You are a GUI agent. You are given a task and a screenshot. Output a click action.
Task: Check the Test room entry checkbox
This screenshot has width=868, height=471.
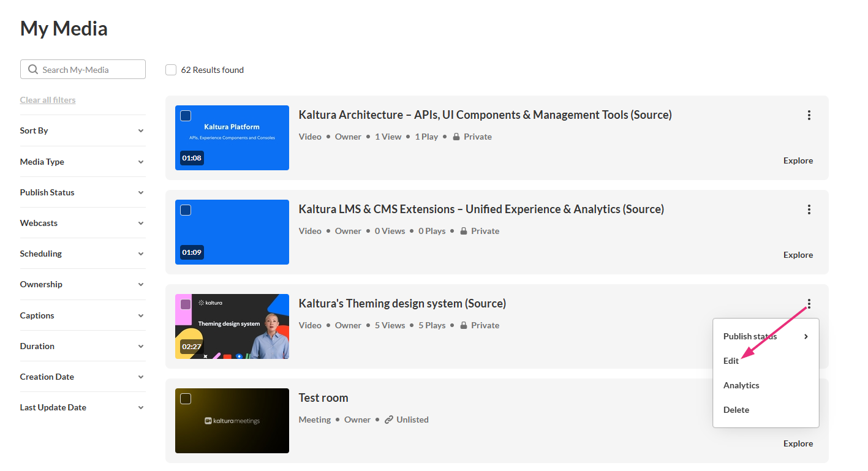(x=186, y=399)
